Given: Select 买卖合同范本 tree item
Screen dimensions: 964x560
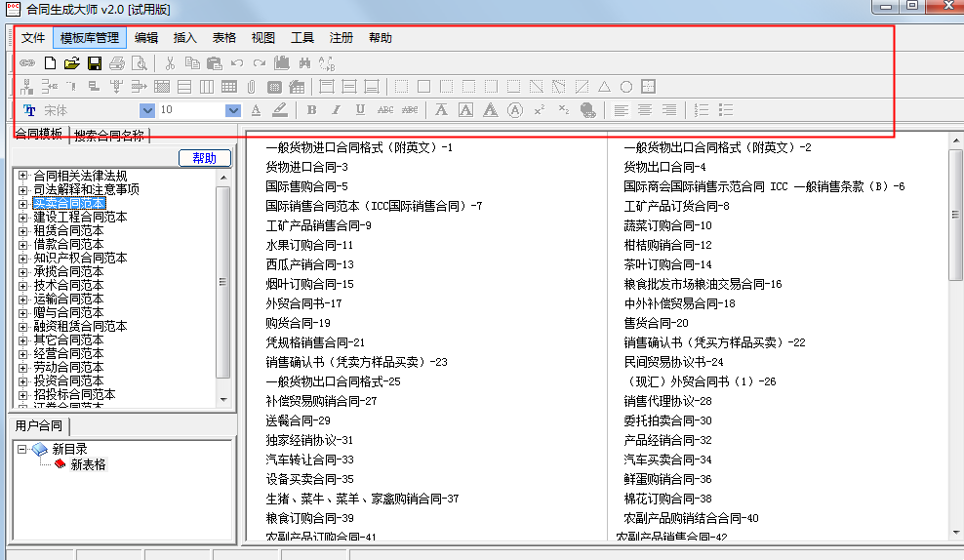Looking at the screenshot, I should click(69, 204).
